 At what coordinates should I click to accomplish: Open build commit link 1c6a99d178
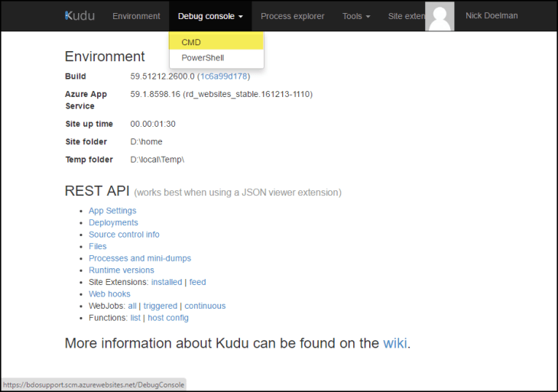[223, 76]
